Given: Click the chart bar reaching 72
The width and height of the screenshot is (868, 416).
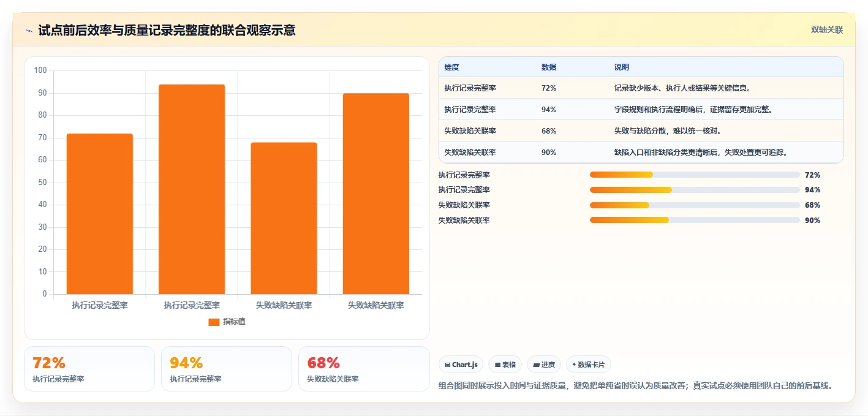Looking at the screenshot, I should [100, 214].
